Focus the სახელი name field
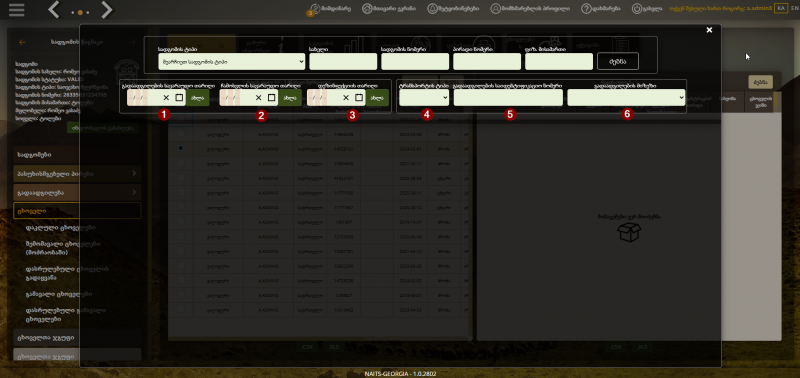This screenshot has width=800, height=378. pyautogui.click(x=343, y=62)
